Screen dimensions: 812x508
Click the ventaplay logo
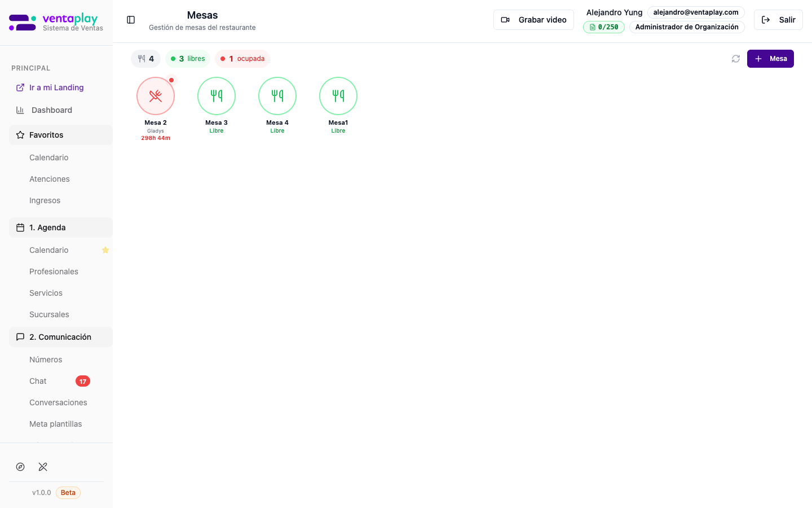pos(56,23)
